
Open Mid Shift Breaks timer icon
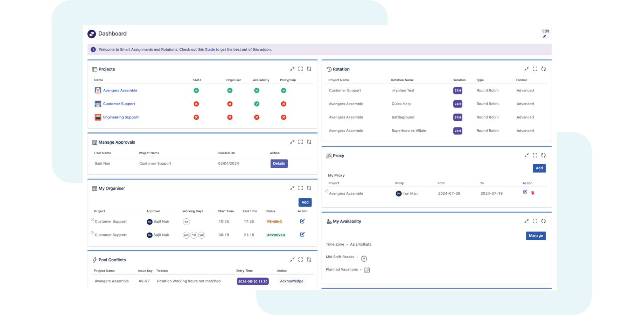364,259
